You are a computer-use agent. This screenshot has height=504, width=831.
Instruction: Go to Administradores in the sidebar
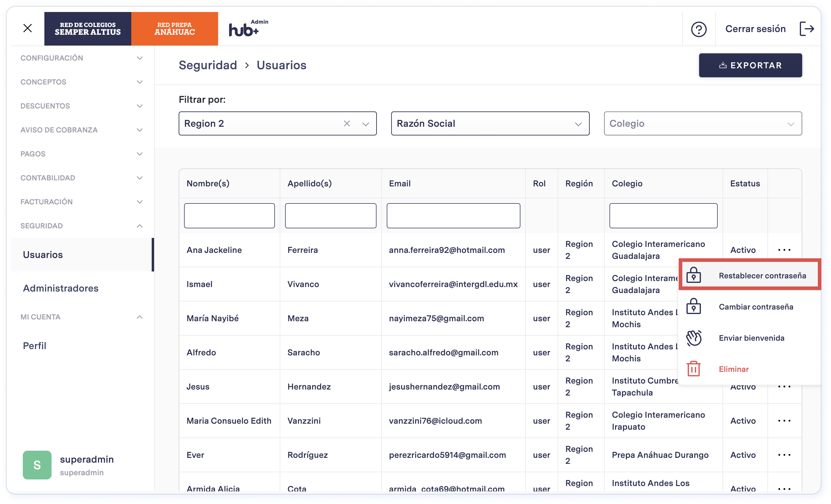pos(82,288)
